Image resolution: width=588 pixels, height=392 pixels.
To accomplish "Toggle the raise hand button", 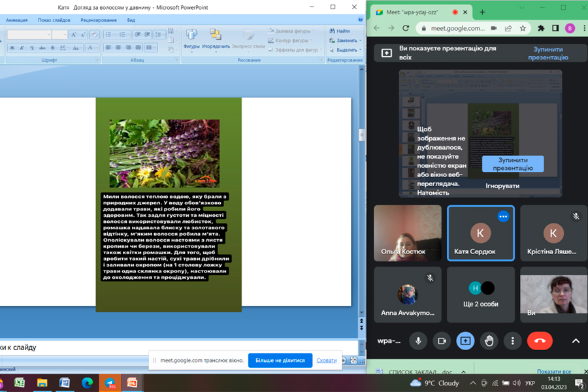I will [x=489, y=340].
